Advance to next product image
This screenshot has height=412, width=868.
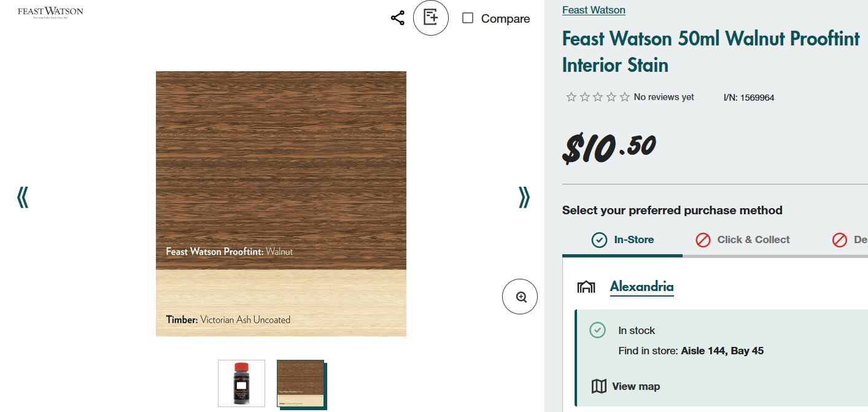pyautogui.click(x=524, y=197)
